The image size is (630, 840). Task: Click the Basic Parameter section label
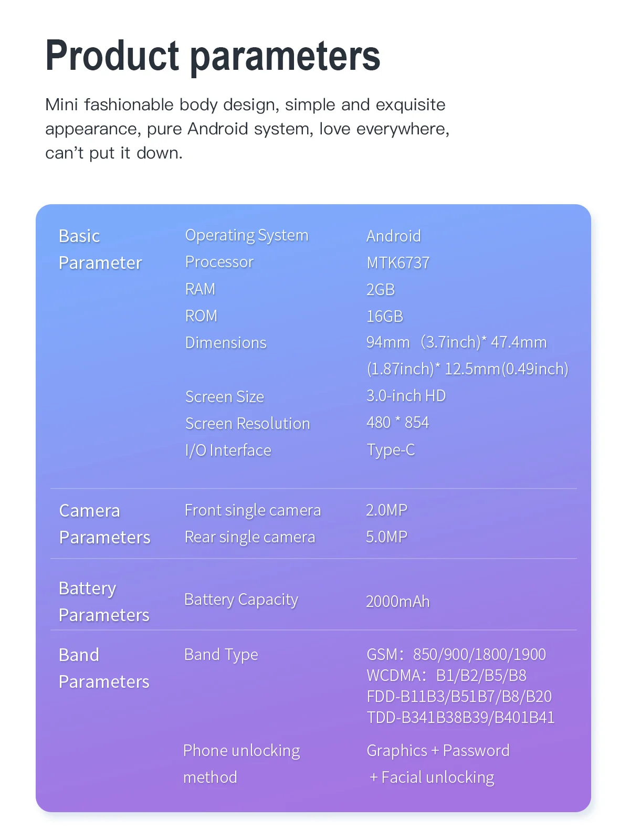100,249
